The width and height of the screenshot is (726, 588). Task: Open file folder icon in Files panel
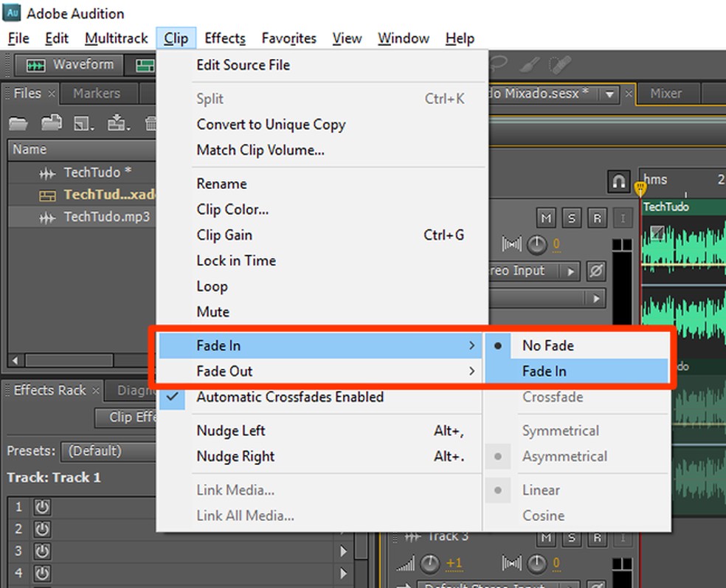18,124
